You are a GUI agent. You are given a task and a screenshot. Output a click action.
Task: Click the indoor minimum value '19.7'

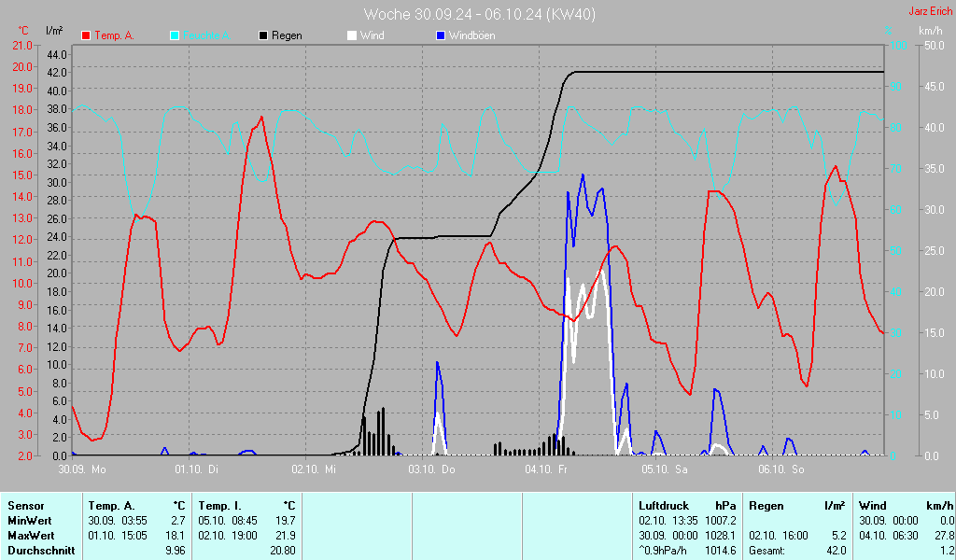[x=286, y=521]
